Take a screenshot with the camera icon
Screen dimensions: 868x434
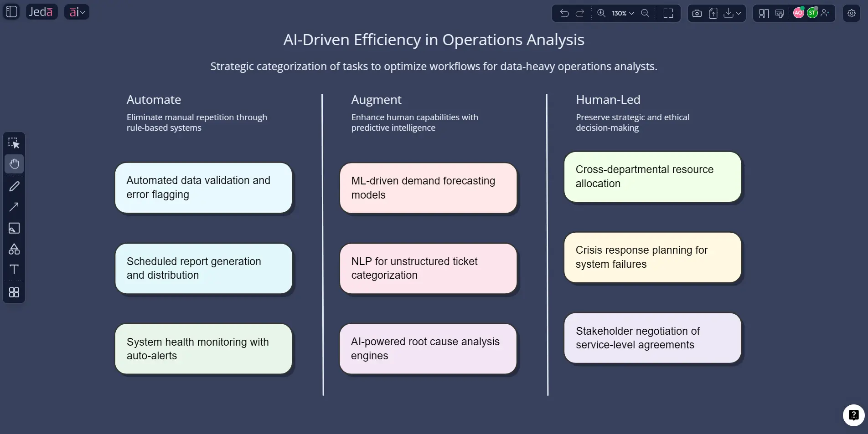[697, 13]
